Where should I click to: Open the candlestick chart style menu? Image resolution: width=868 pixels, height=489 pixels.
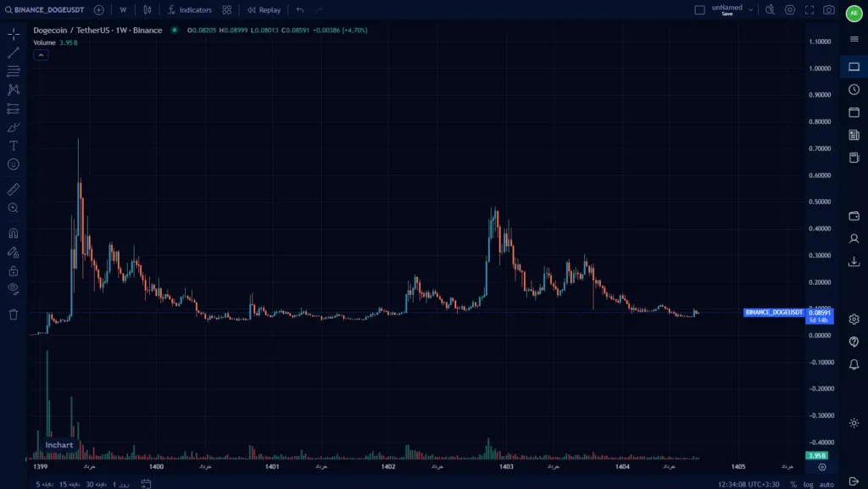(147, 10)
